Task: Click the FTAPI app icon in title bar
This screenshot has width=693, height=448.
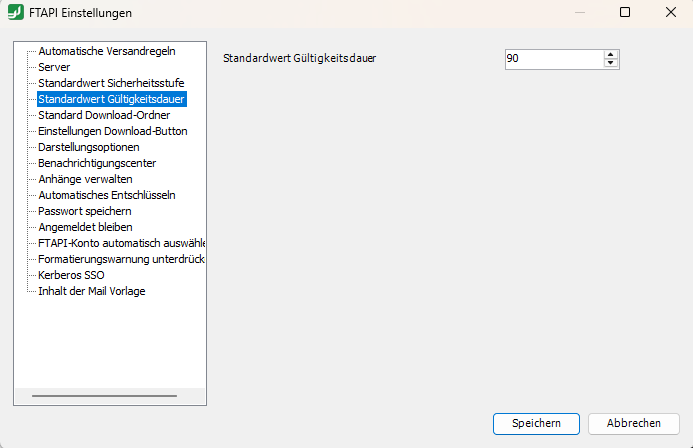Action: click(x=15, y=12)
